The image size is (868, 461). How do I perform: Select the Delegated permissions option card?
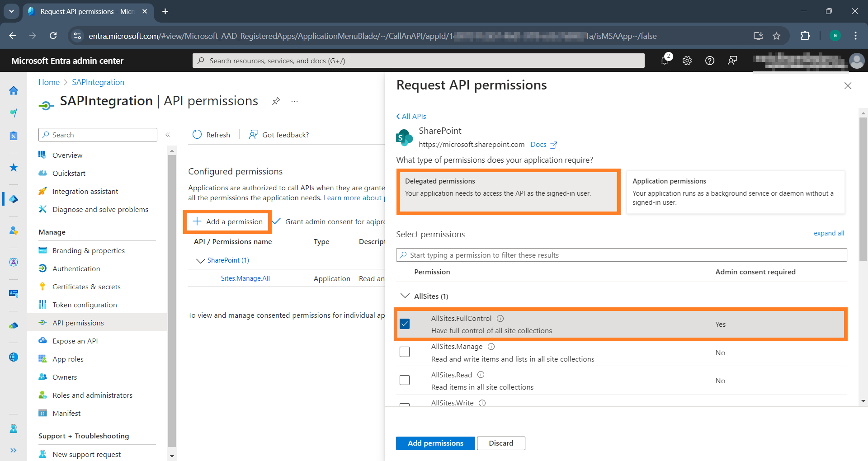(x=508, y=192)
